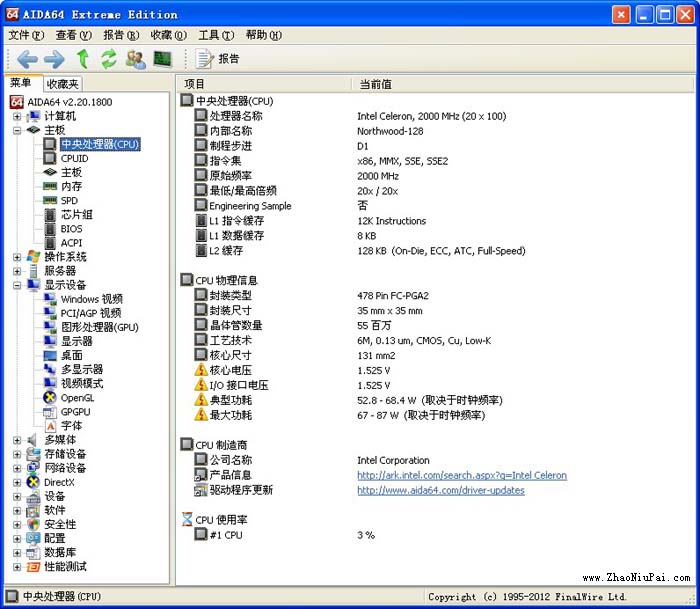The height and width of the screenshot is (609, 700).
Task: Select 图形处理器(GPU) tree item
Action: (100, 327)
